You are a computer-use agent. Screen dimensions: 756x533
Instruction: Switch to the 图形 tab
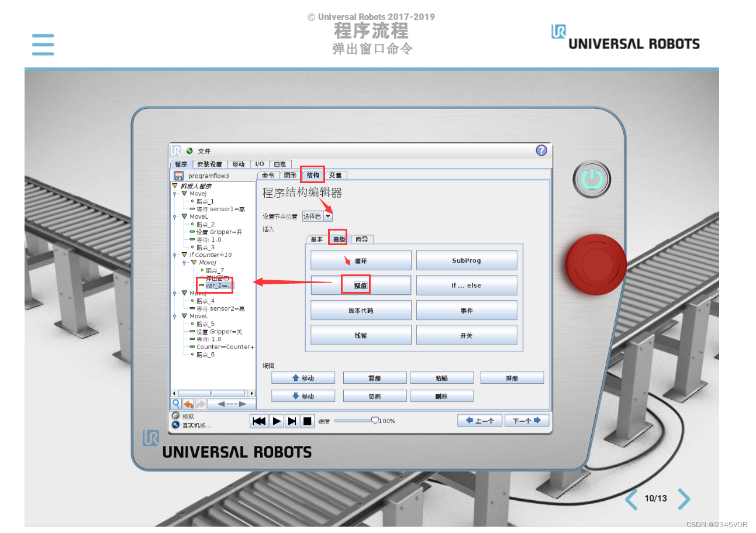pyautogui.click(x=291, y=175)
